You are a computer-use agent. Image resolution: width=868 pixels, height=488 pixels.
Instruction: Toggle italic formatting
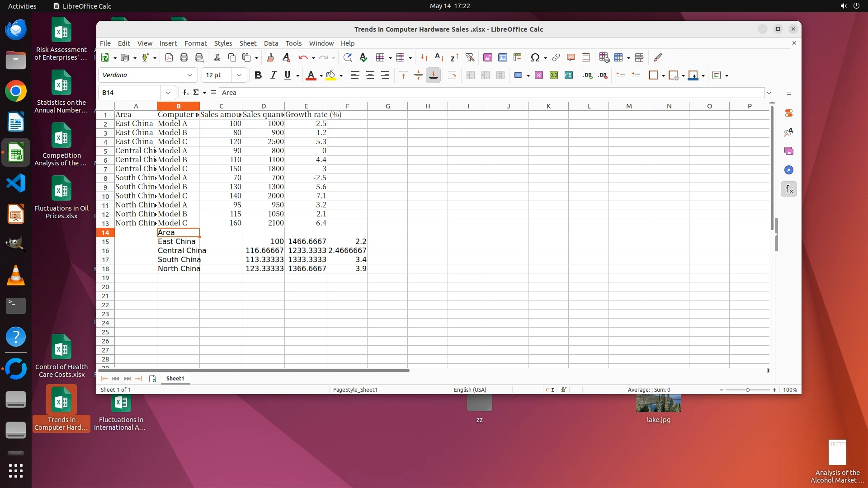tap(273, 75)
